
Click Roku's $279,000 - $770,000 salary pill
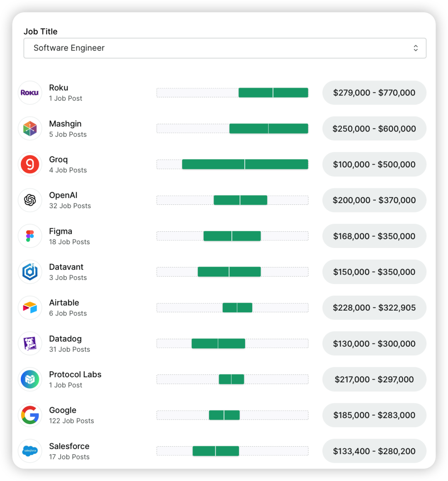[374, 93]
